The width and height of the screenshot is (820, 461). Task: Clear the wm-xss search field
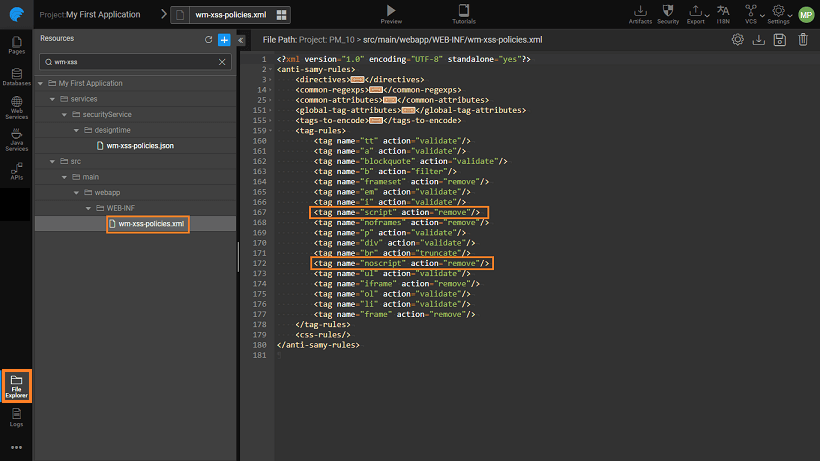(x=222, y=62)
